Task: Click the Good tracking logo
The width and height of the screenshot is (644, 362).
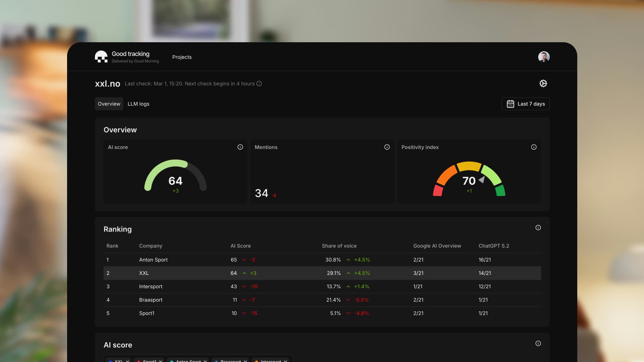Action: pyautogui.click(x=101, y=57)
